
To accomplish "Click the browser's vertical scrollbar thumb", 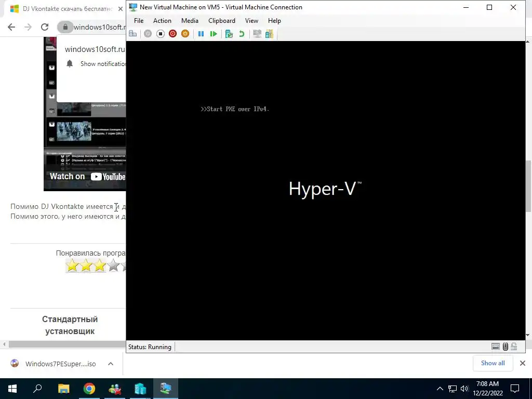I will pyautogui.click(x=528, y=186).
